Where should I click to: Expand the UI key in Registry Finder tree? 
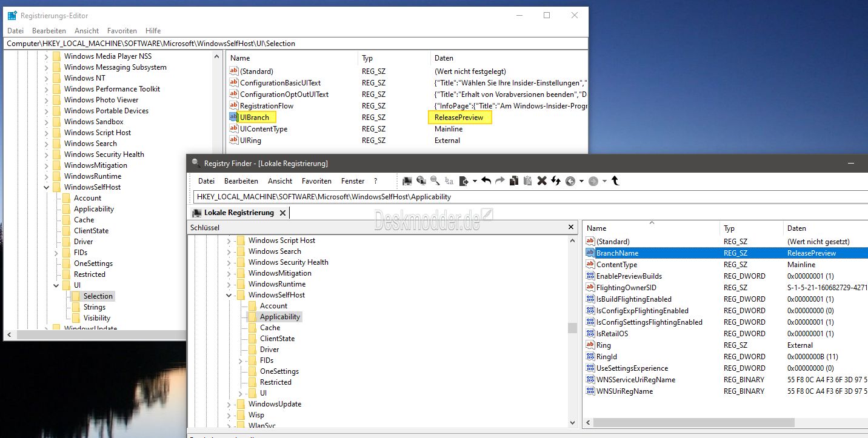[x=241, y=393]
